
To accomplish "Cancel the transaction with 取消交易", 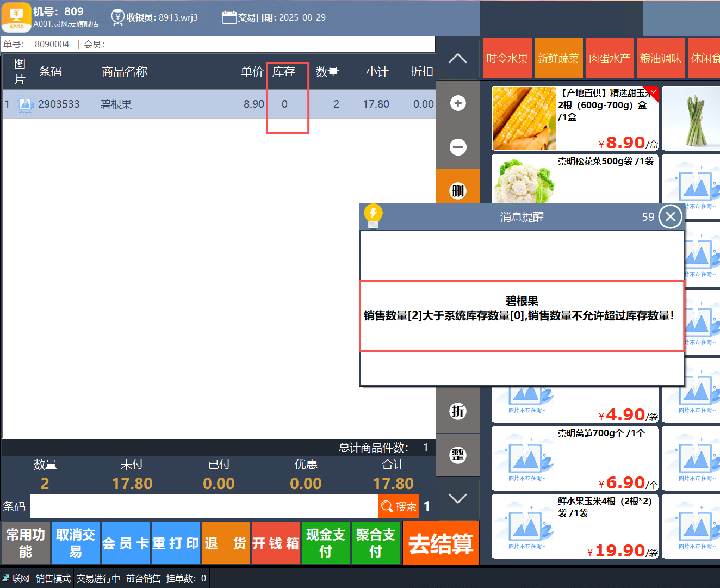I will [x=76, y=543].
